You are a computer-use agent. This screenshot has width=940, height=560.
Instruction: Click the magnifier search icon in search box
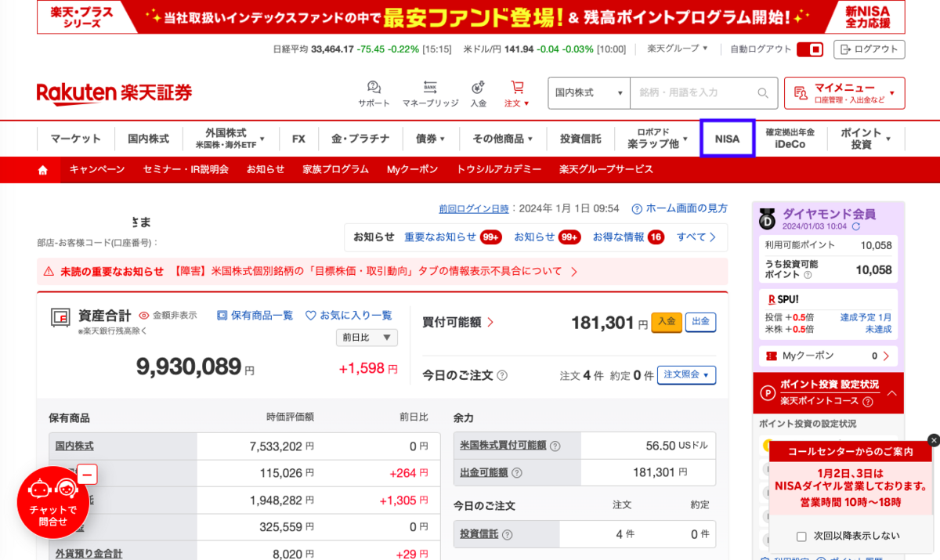point(763,92)
